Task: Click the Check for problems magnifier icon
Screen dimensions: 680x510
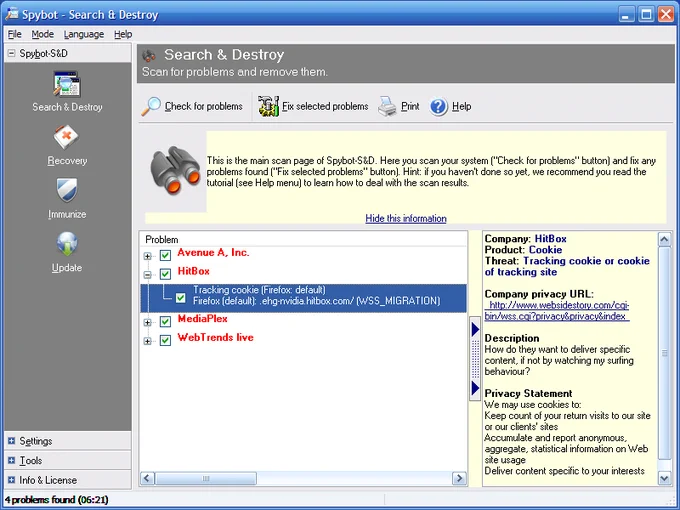Action: [151, 106]
